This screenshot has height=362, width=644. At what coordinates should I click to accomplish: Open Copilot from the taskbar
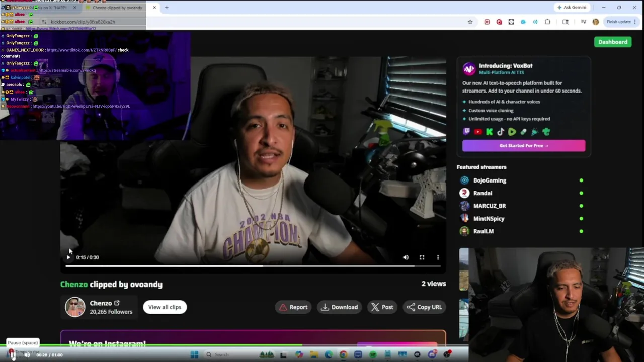coord(299,355)
